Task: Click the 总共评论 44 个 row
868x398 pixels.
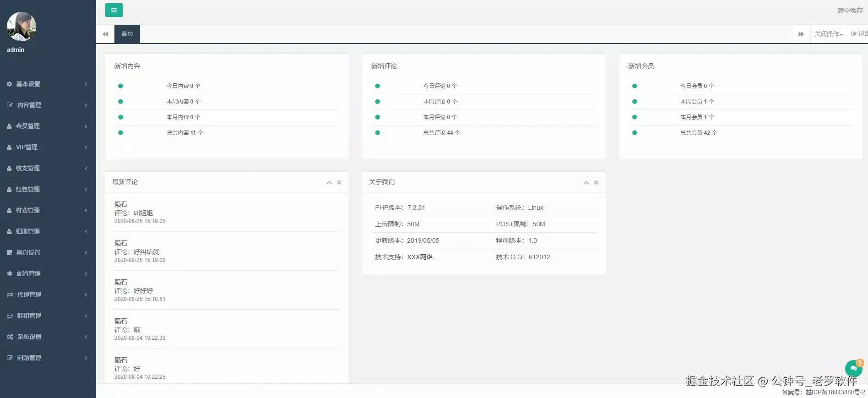Action: [x=484, y=133]
